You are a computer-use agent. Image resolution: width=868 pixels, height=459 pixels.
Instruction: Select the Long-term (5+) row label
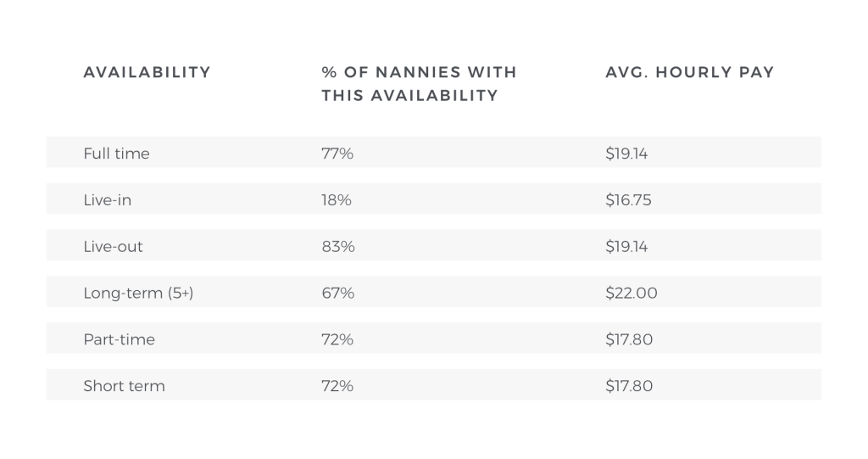click(x=138, y=294)
